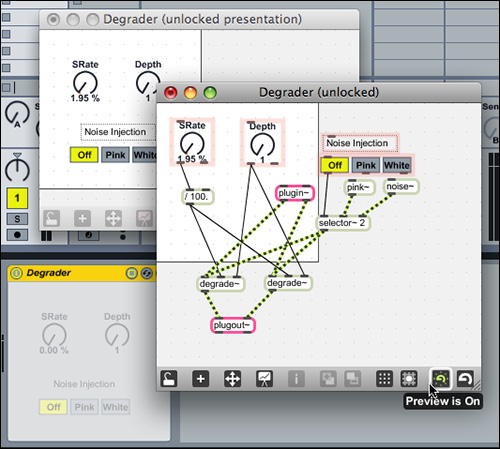Select the plugout~ object box
Image resolution: width=500 pixels, height=449 pixels.
[233, 325]
